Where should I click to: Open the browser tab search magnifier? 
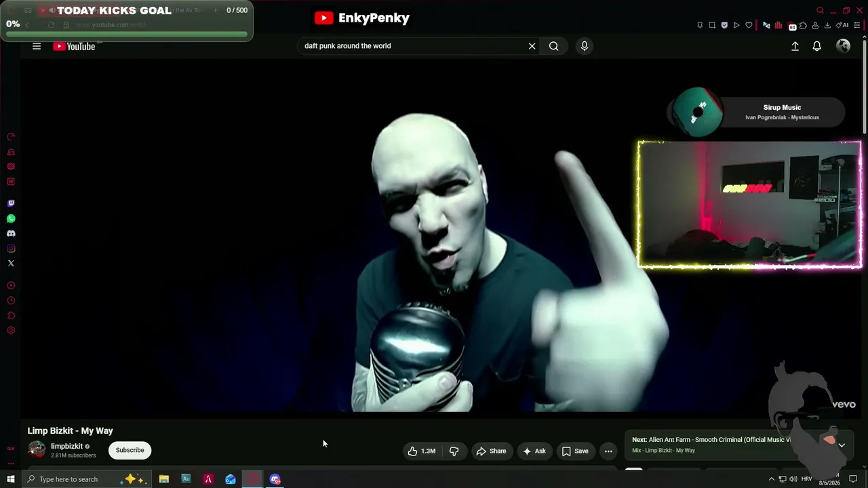click(820, 10)
